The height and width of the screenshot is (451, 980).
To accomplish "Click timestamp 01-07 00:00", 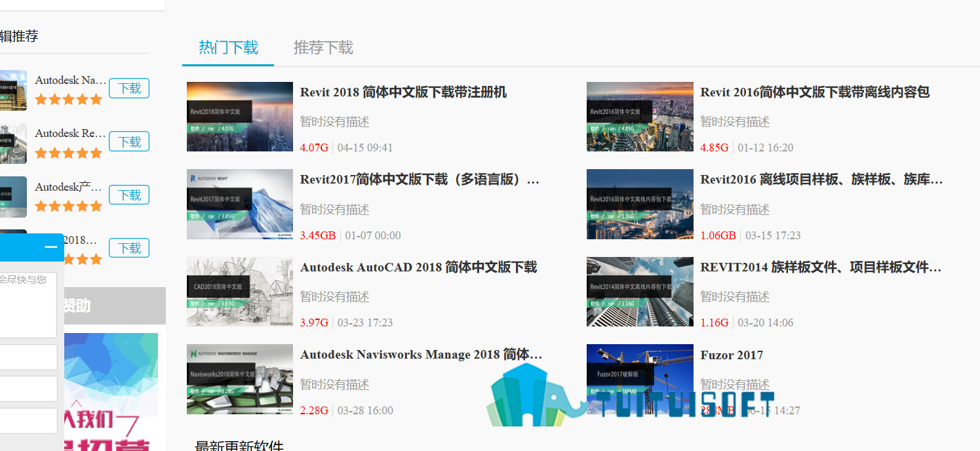I will point(373,235).
